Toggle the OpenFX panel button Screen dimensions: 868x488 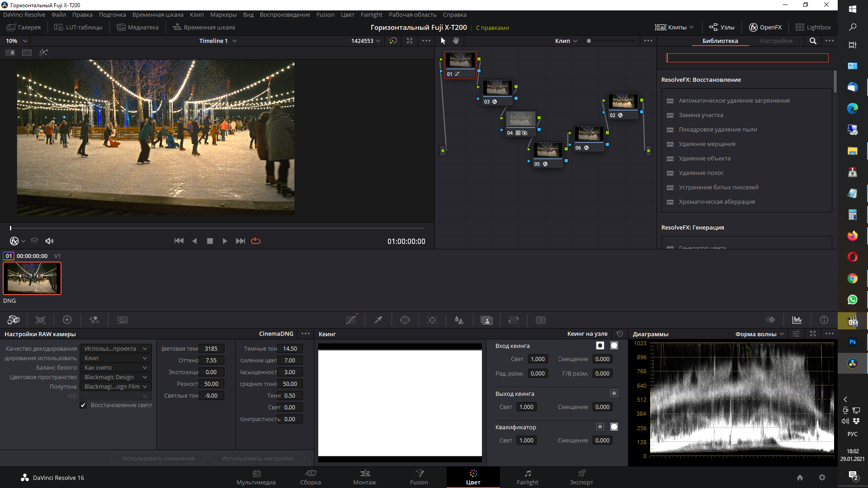tap(765, 27)
